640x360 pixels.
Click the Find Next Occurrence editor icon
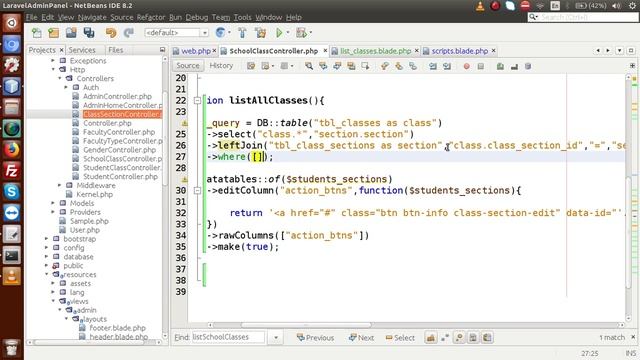[x=337, y=66]
